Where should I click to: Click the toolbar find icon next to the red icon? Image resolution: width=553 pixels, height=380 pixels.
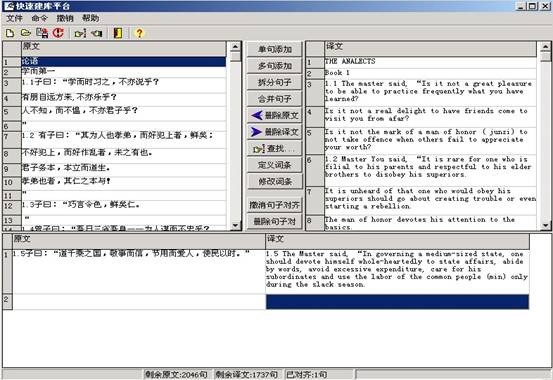tap(80, 34)
